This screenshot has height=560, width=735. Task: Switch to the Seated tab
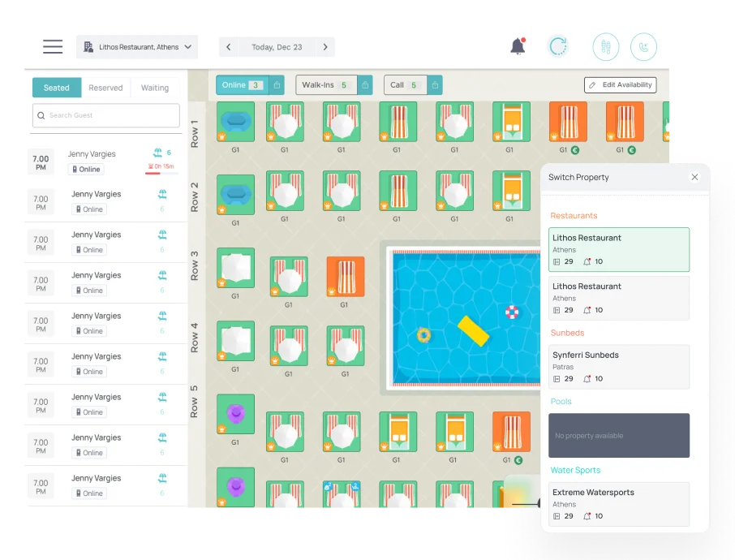(57, 88)
